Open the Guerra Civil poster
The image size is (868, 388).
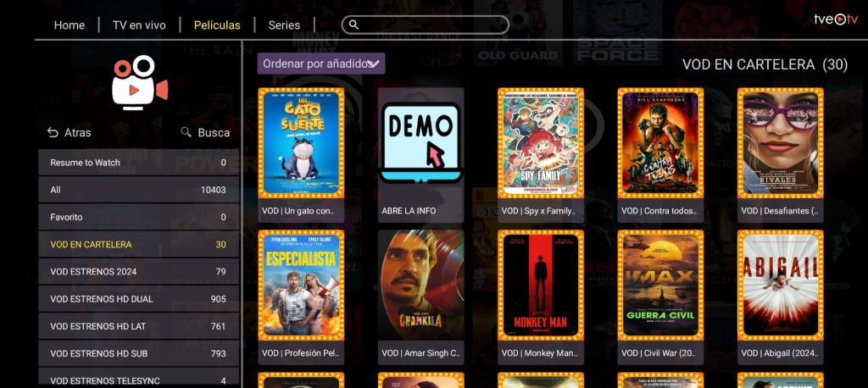tap(660, 285)
